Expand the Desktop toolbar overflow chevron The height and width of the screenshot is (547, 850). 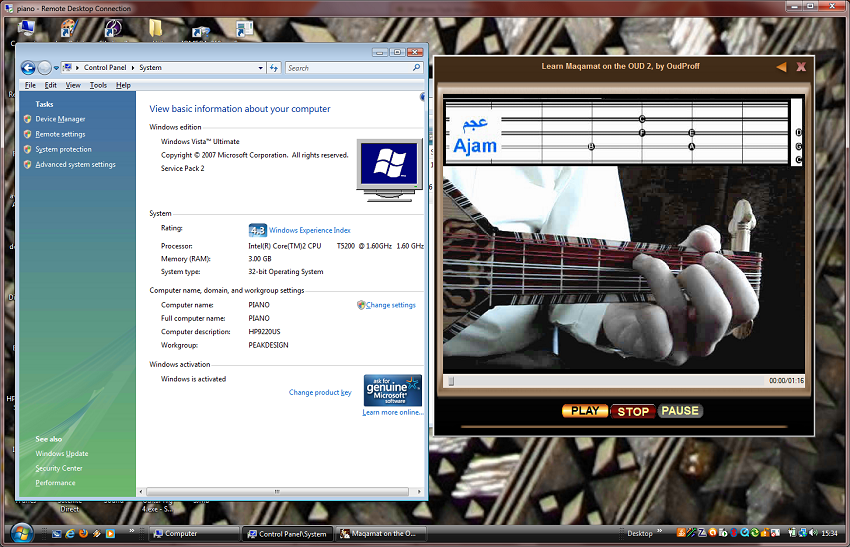660,530
